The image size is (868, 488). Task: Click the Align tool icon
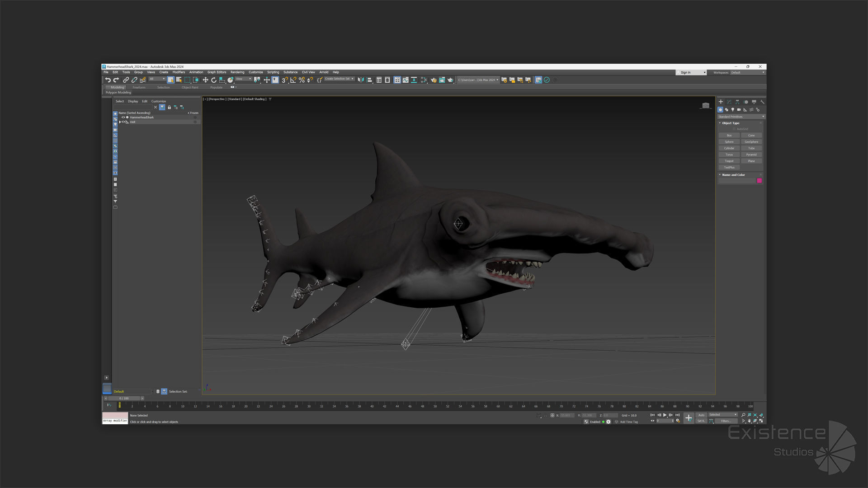pyautogui.click(x=369, y=80)
